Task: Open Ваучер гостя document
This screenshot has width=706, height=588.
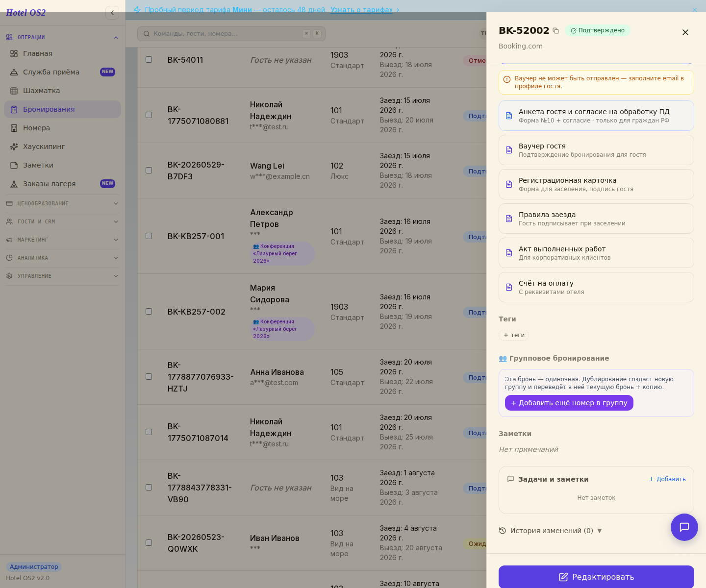Action: 596,150
